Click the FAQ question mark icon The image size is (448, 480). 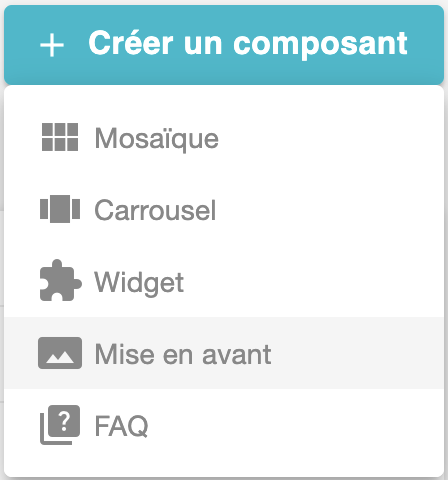[60, 425]
